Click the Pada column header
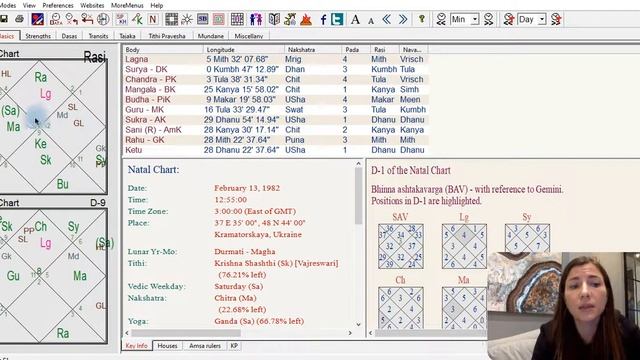This screenshot has height=360, width=640. coord(356,49)
